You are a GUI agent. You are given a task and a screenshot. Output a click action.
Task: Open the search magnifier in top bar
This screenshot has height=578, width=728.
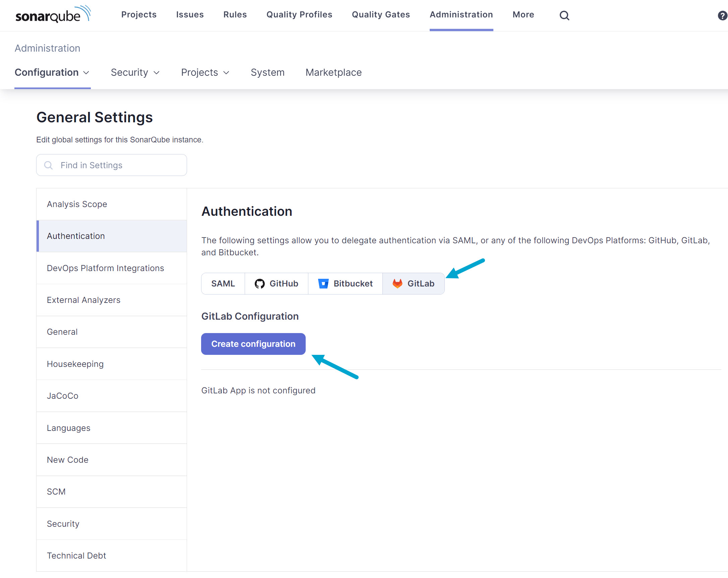[564, 15]
